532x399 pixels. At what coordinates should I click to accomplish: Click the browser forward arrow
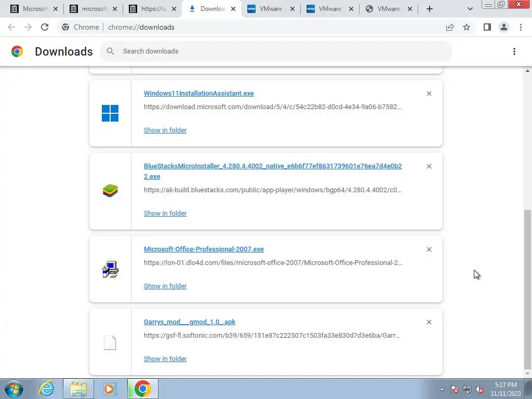[28, 27]
